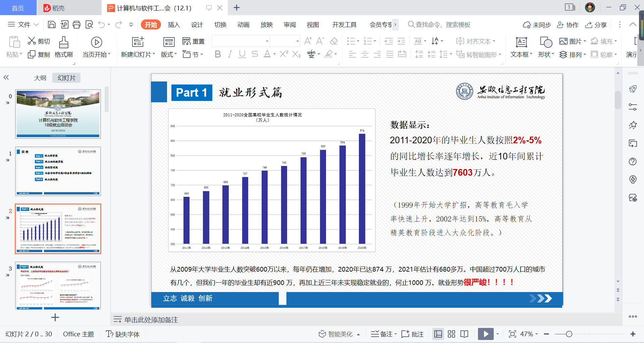The width and height of the screenshot is (644, 343).
Task: Toggle bold text formatting
Action: pos(218,54)
